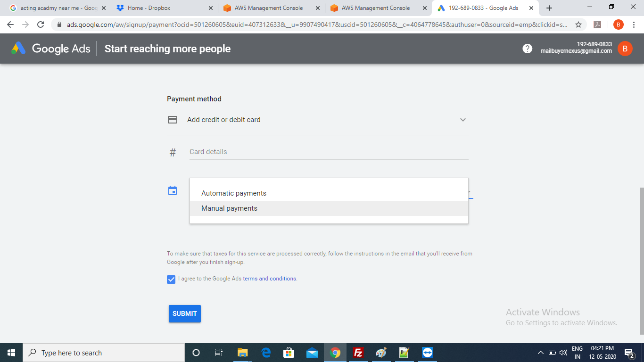Select Manual payments option
The height and width of the screenshot is (362, 644).
(329, 208)
